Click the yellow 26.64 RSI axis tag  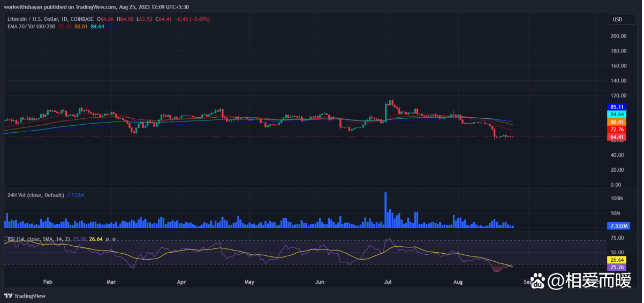coord(617,260)
